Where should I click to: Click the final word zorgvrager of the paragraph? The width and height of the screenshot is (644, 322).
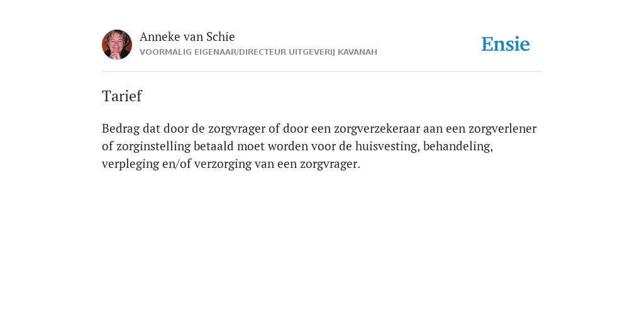330,164
